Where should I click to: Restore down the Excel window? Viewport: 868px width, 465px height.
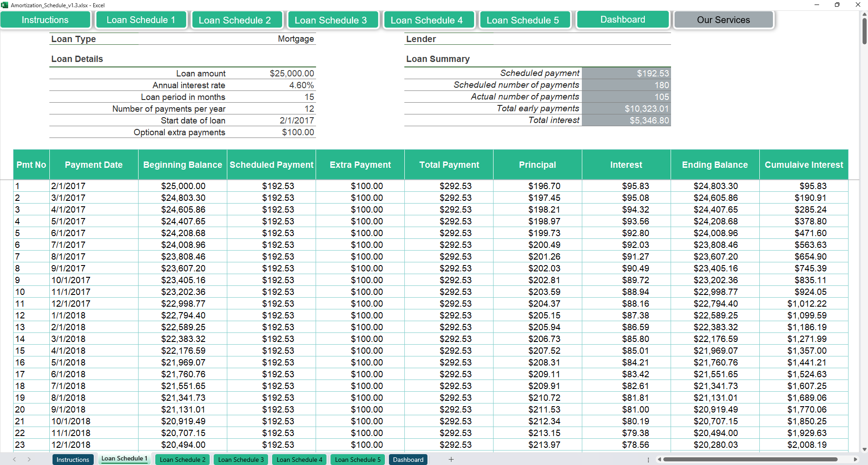pos(837,5)
